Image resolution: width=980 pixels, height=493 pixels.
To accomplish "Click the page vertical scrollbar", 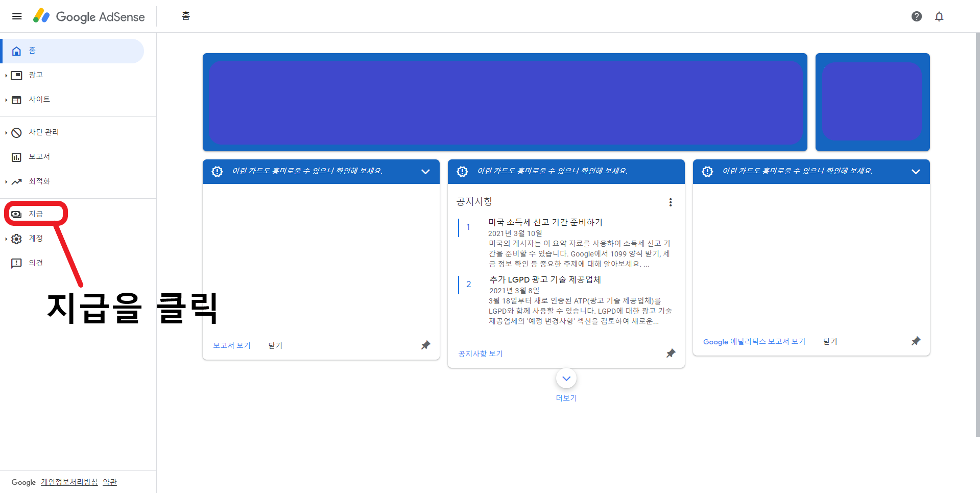I will click(977, 235).
